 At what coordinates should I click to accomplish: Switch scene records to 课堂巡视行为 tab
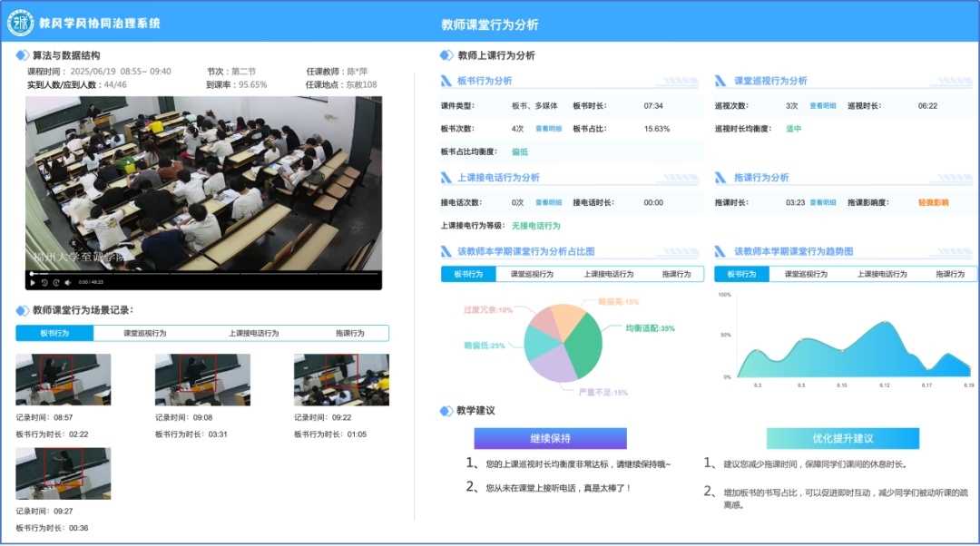coord(144,333)
